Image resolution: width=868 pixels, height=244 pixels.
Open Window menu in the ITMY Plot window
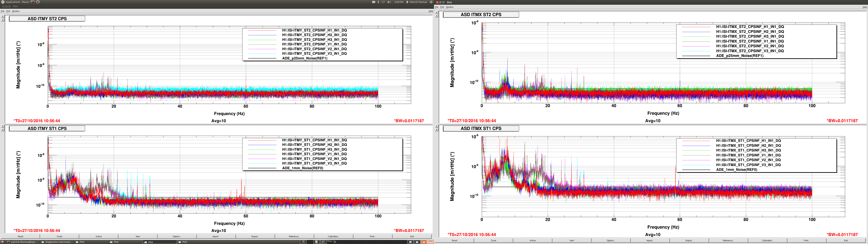tap(16, 11)
